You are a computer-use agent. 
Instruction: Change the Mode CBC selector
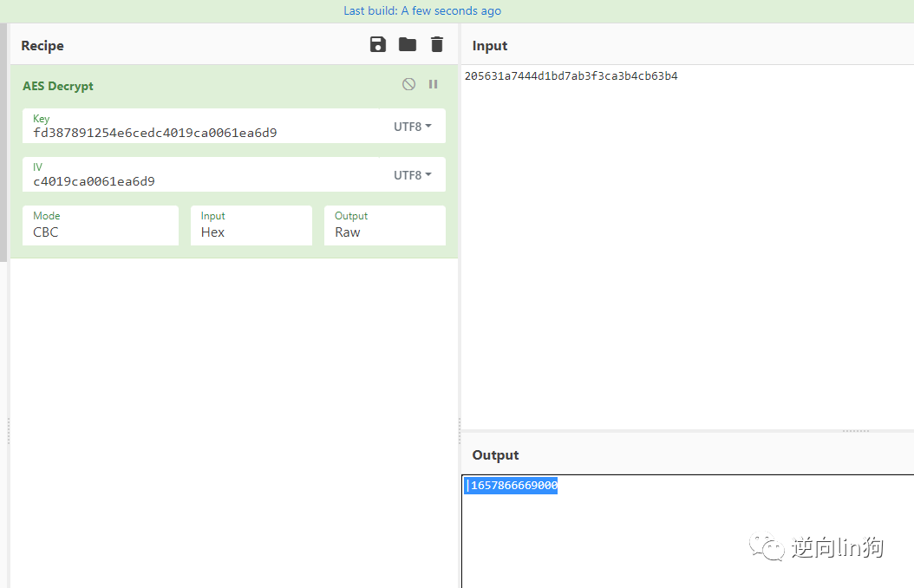(101, 225)
